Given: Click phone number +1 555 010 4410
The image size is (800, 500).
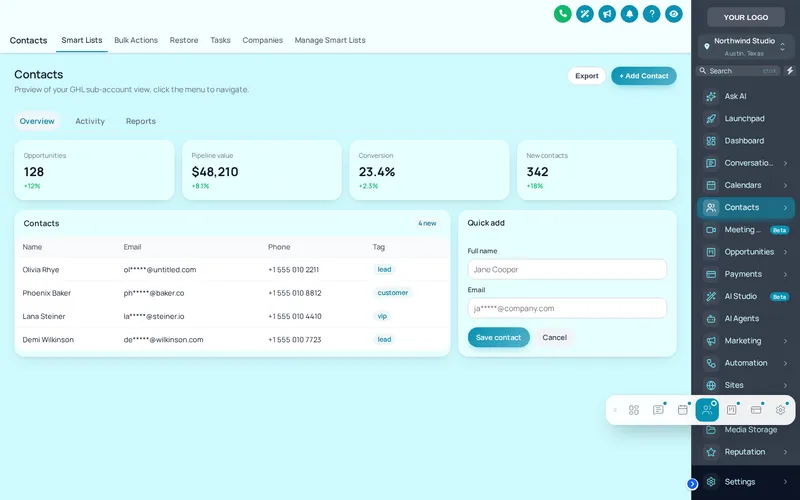Looking at the screenshot, I should coord(294,316).
